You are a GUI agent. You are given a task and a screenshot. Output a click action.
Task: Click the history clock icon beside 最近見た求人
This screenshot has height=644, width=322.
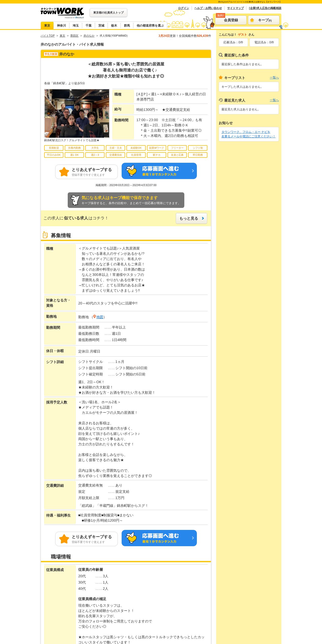(221, 100)
